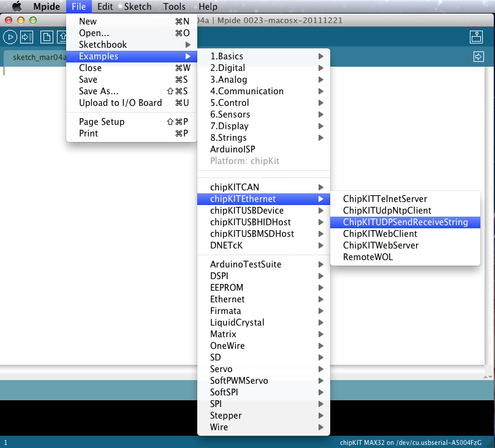Screen dimensions: 495x448
Task: Open the Help menu
Action: [208, 6]
